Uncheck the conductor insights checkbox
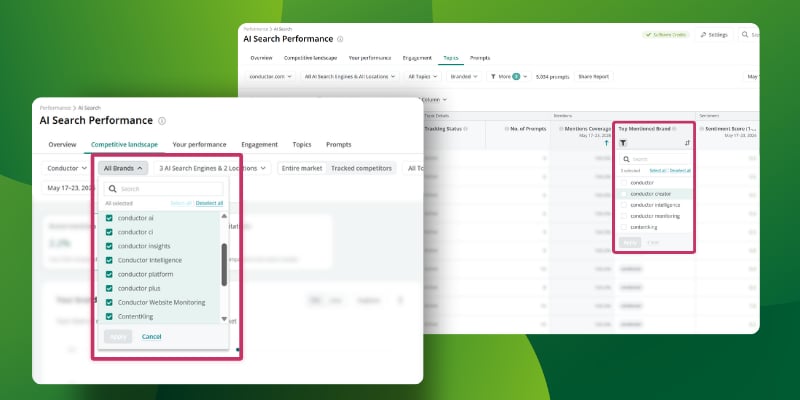The height and width of the screenshot is (400, 800). pos(109,246)
